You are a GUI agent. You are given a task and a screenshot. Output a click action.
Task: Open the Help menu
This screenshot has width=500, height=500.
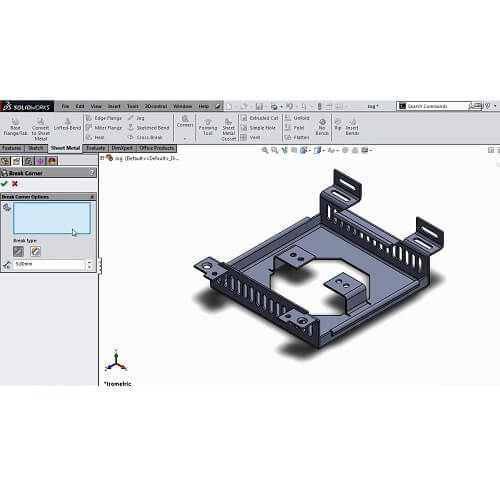tap(203, 106)
